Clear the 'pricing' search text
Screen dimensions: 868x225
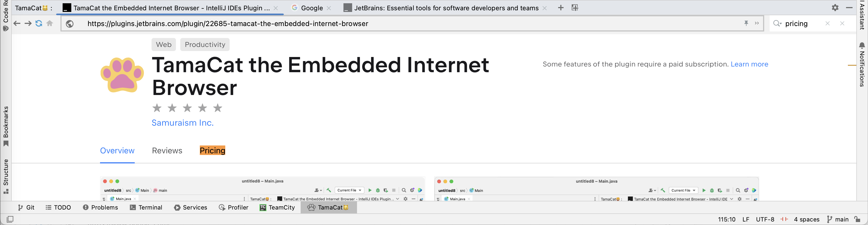click(828, 24)
